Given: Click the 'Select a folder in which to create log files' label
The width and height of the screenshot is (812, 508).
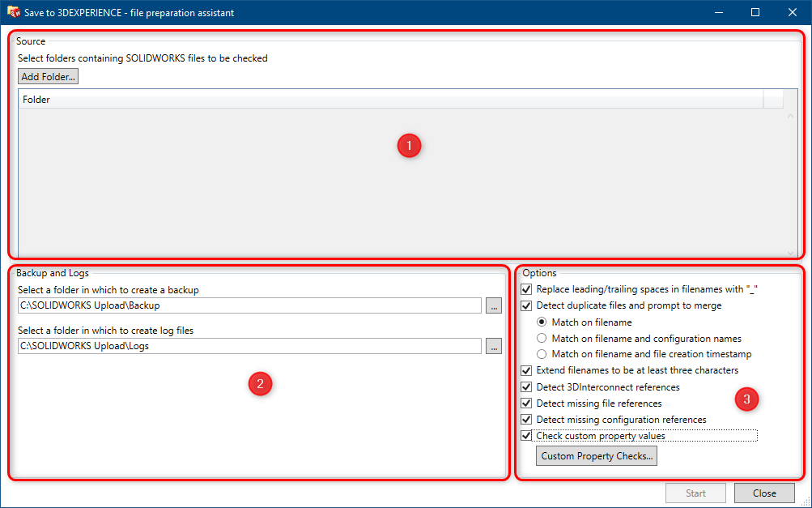Looking at the screenshot, I should (105, 331).
